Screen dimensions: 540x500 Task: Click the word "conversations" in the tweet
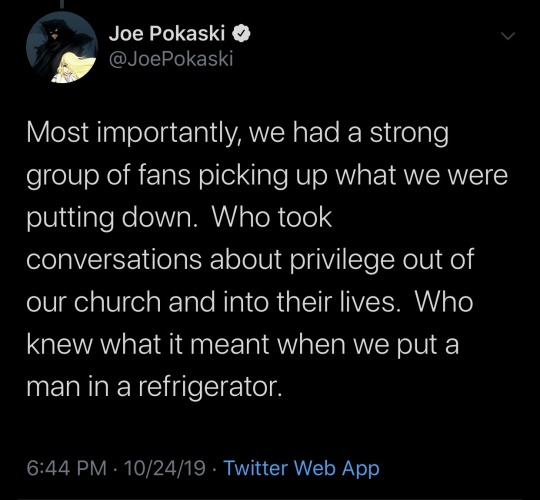(114, 260)
